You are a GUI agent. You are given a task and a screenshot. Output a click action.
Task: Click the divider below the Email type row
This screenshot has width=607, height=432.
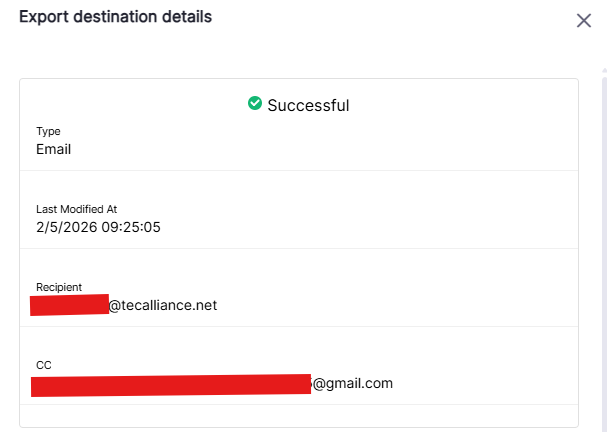pyautogui.click(x=299, y=171)
